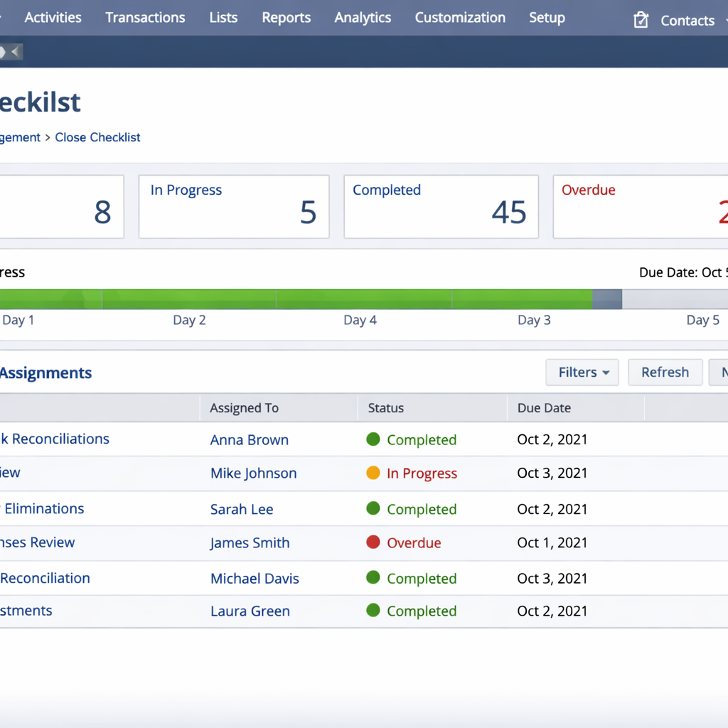Screen dimensions: 728x728
Task: Click the green progress bar at Day 4
Action: 363,299
